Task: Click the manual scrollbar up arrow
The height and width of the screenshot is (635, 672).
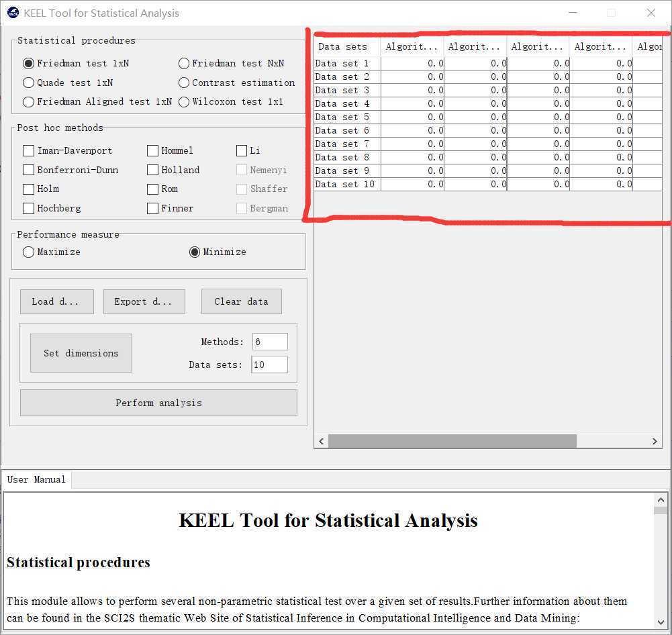Action: 661,500
